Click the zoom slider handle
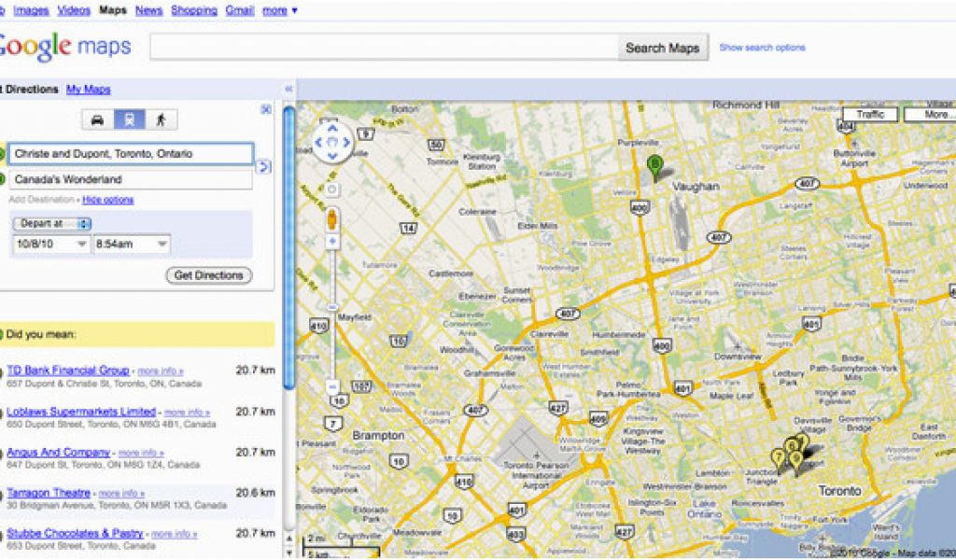 pyautogui.click(x=332, y=307)
